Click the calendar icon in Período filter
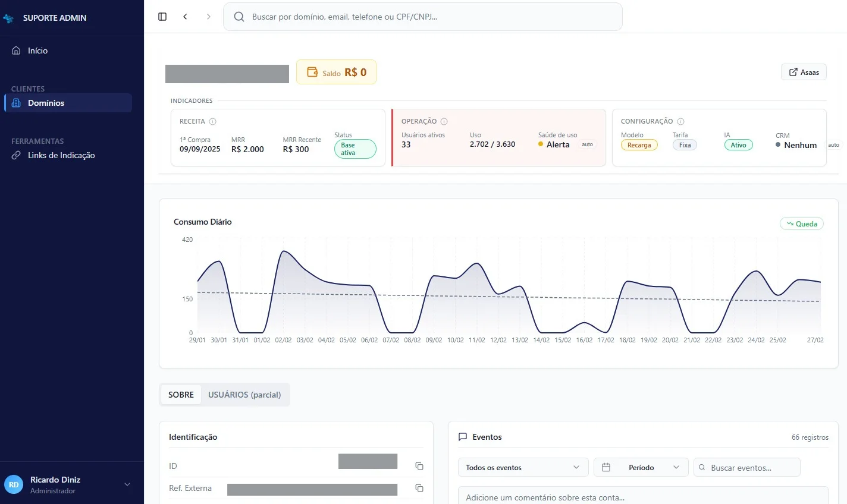 606,467
